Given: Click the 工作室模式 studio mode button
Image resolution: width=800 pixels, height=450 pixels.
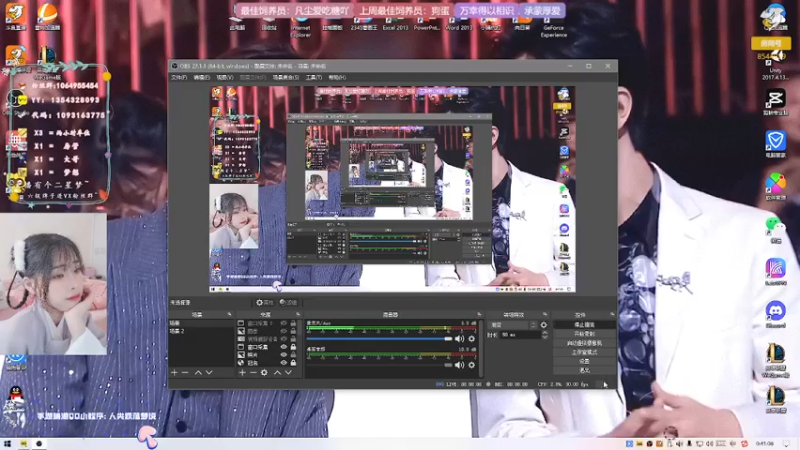Looking at the screenshot, I should pos(584,352).
